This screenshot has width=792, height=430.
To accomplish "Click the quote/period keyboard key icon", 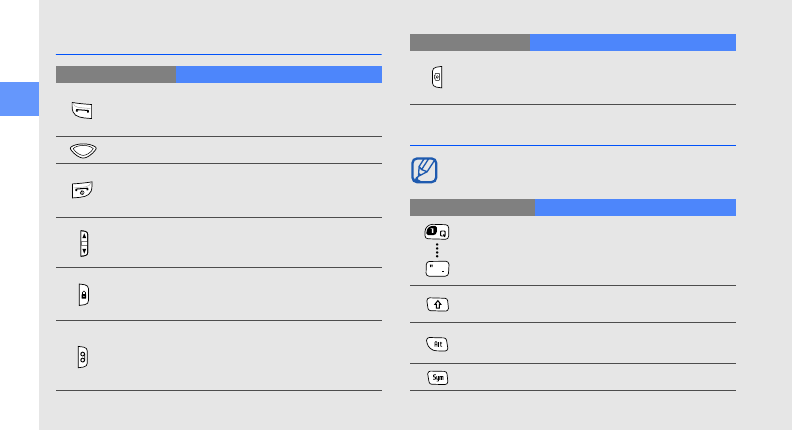I will (437, 269).
